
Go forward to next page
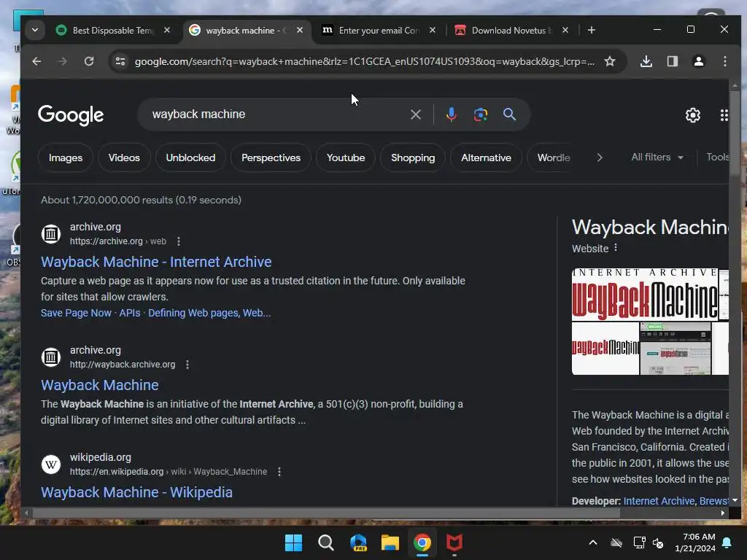[x=63, y=61]
